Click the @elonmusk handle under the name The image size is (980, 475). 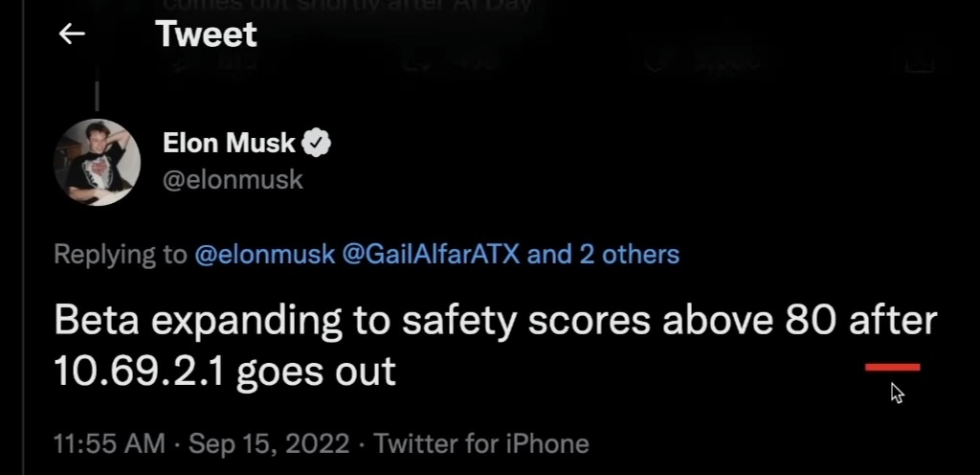pos(234,180)
